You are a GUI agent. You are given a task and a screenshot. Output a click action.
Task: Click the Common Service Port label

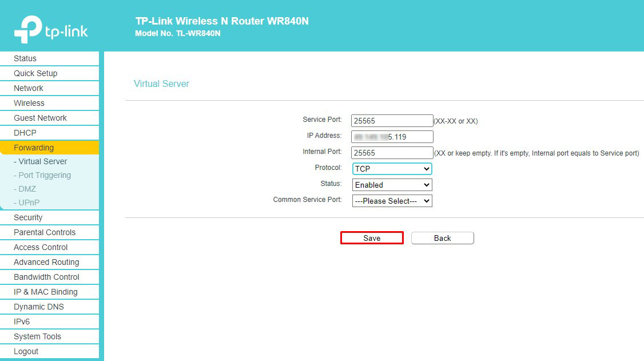coord(307,200)
